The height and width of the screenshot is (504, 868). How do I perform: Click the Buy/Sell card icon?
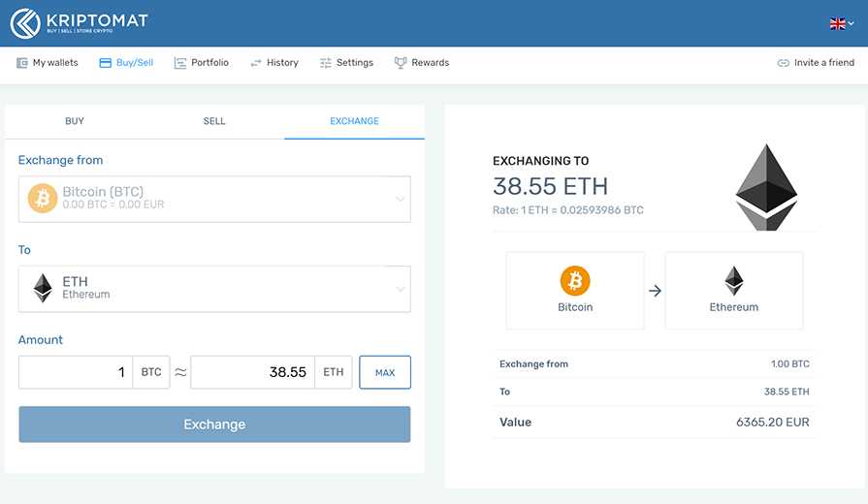(x=105, y=63)
